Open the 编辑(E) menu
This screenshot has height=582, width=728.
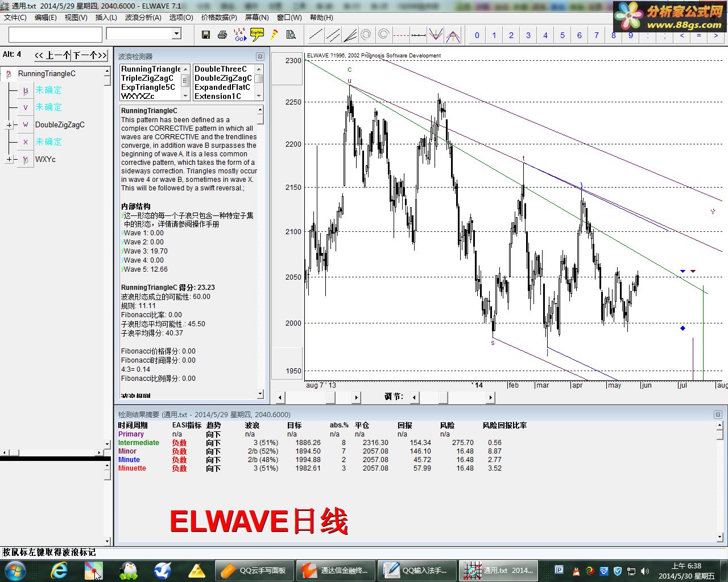pos(45,18)
